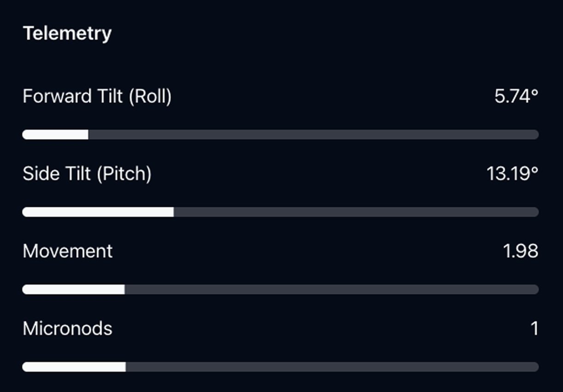The image size is (563, 392).
Task: Click the white filled part of Forward Tilt bar
Action: tap(55, 135)
